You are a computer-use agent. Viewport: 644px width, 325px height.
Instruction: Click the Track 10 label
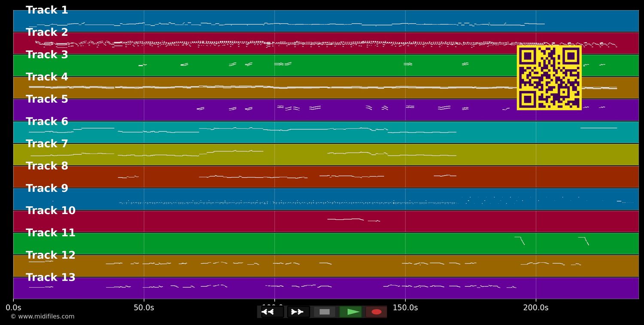50,210
